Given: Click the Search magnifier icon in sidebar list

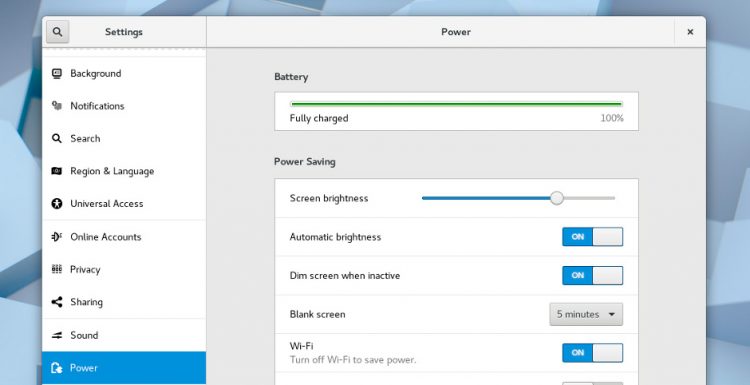Looking at the screenshot, I should point(57,139).
